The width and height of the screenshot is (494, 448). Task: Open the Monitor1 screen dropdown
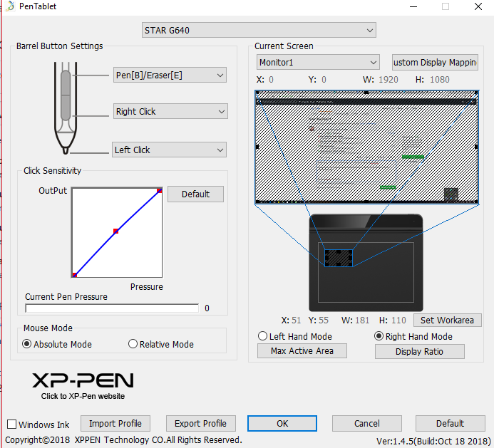318,63
